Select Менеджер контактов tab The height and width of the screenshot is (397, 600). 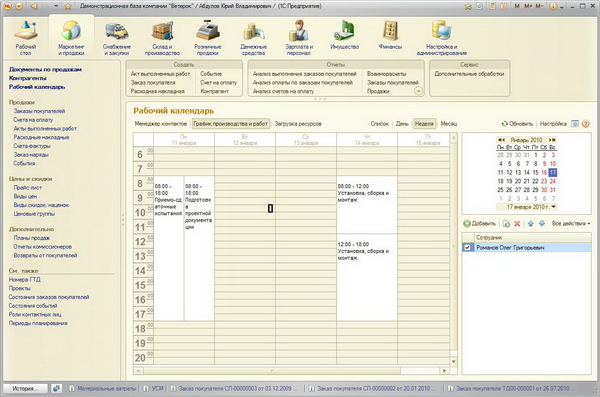161,124
